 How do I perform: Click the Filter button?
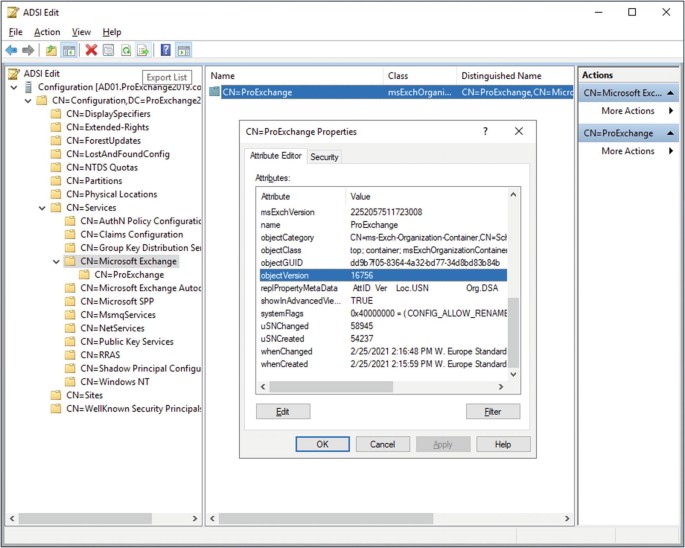click(x=493, y=412)
